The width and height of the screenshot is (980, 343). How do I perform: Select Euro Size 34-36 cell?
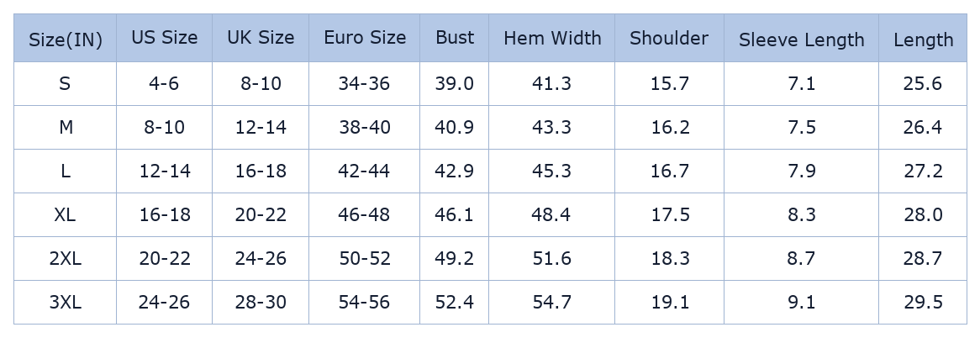tap(364, 84)
